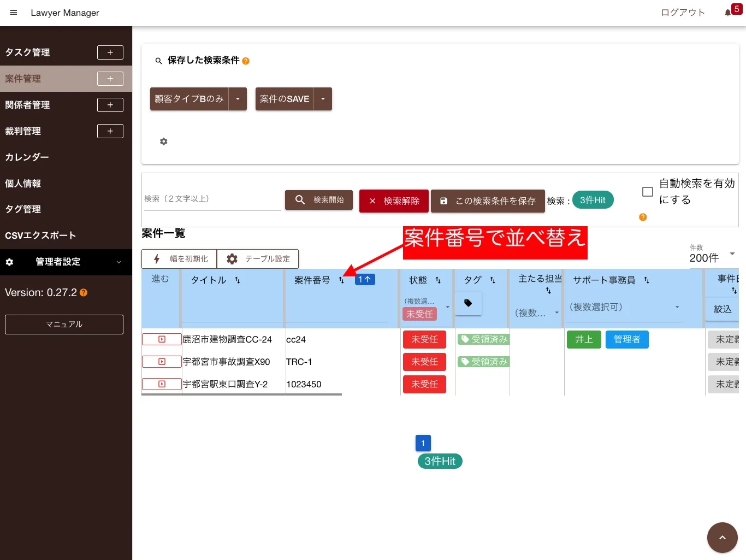The height and width of the screenshot is (560, 746).
Task: Open サポート事務員 複数選択可 dropdown
Action: click(625, 308)
